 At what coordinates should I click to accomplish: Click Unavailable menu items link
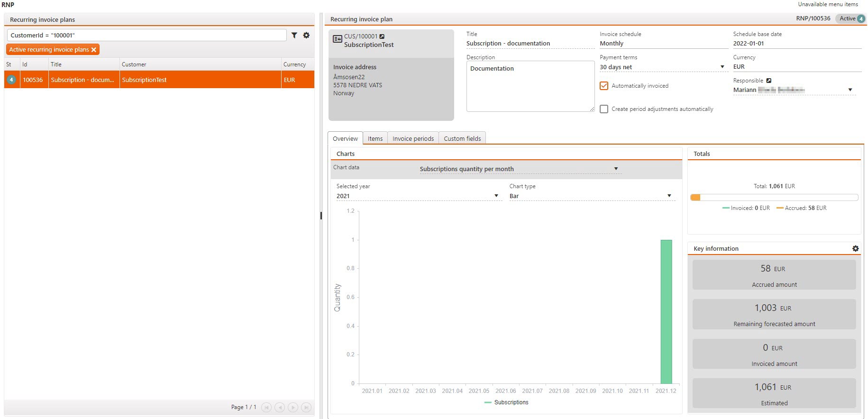tap(828, 4)
